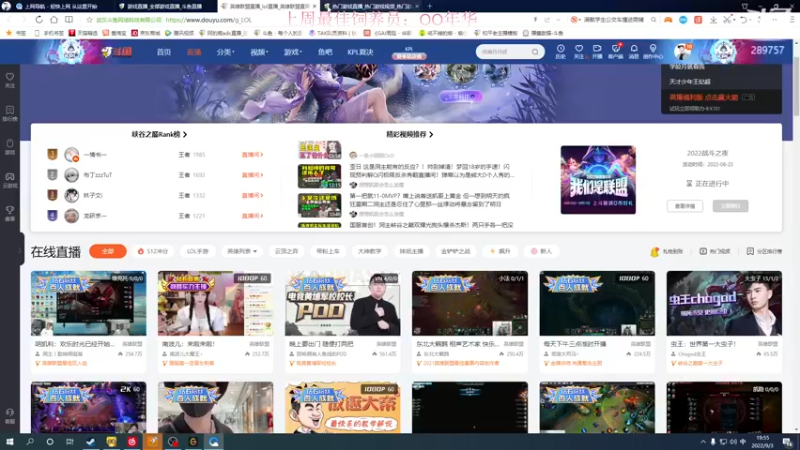Click the Douyu logo in header
This screenshot has width=800, height=450.
tap(117, 52)
